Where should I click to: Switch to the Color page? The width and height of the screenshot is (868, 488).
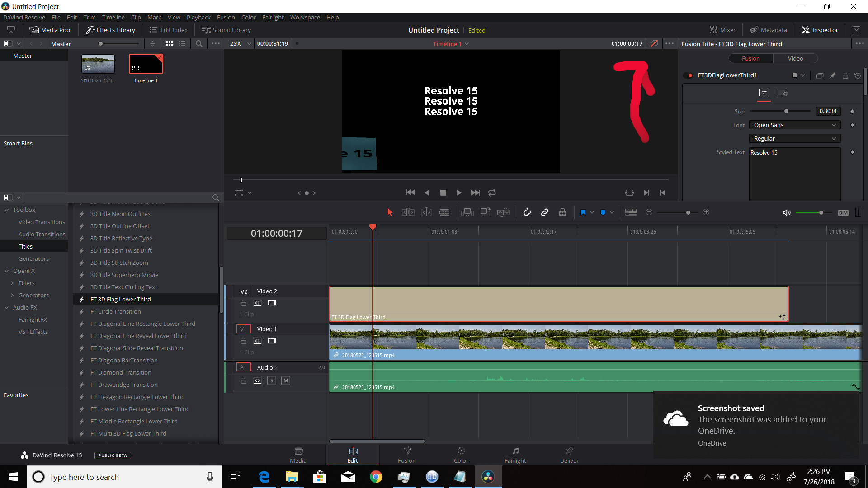click(461, 455)
